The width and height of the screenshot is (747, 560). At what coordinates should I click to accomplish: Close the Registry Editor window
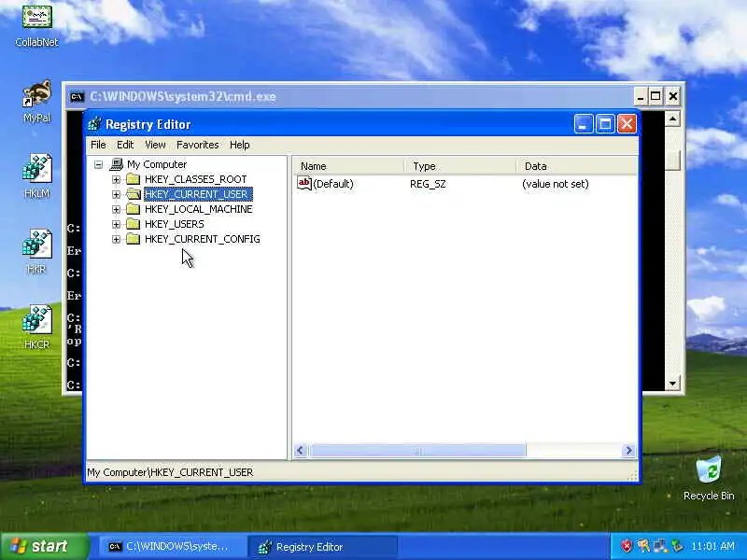coord(627,124)
